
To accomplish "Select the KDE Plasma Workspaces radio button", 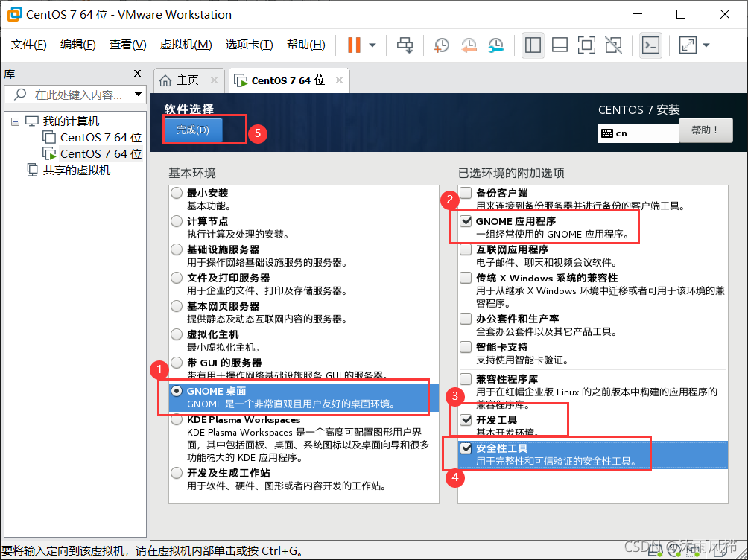I will click(177, 420).
